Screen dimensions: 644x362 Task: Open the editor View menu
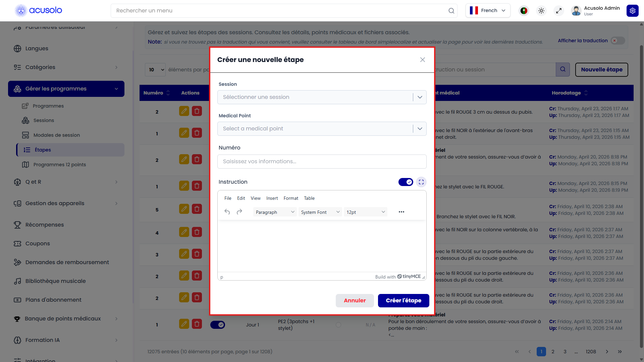(256, 198)
